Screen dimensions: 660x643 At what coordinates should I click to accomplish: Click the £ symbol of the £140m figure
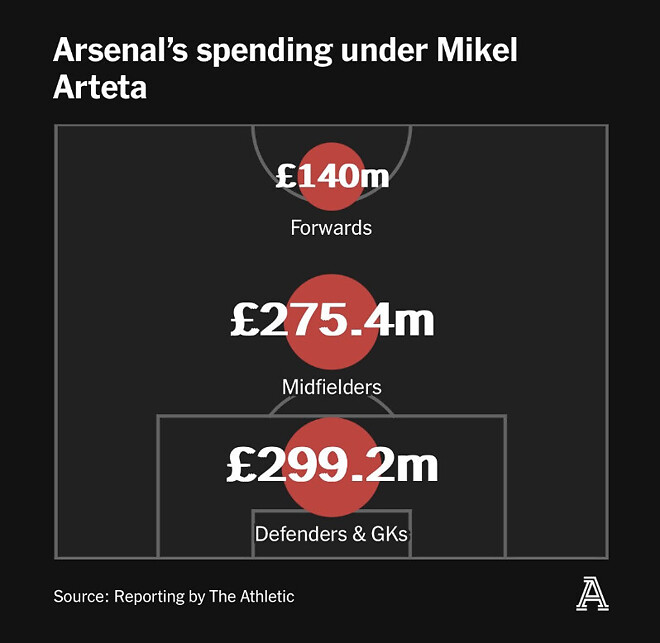286,176
